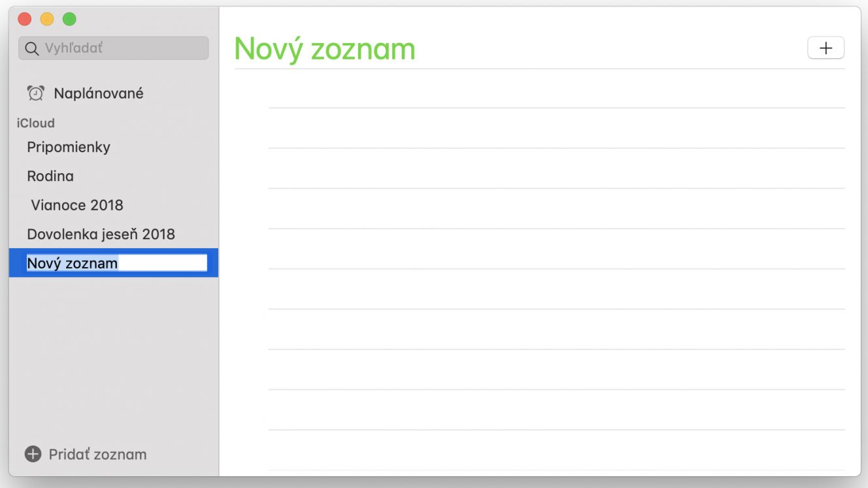The image size is (868, 488).
Task: Focus the Vyhľadať search field
Action: click(114, 48)
